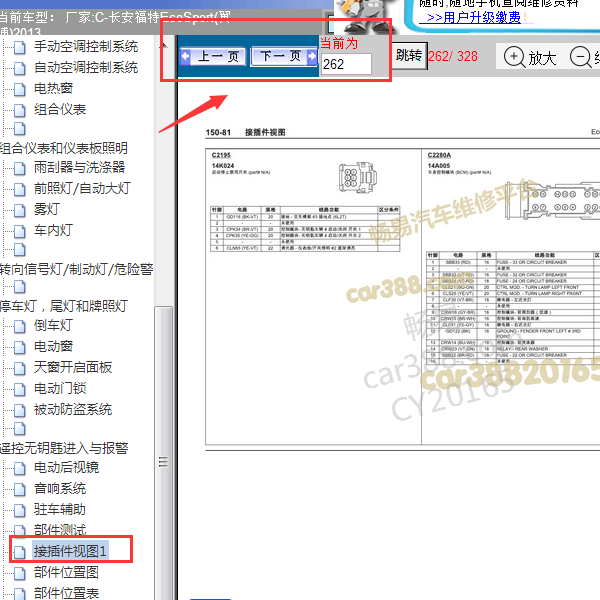Open 手动空调控制系统 tree item
The height and width of the screenshot is (600, 600).
86,47
